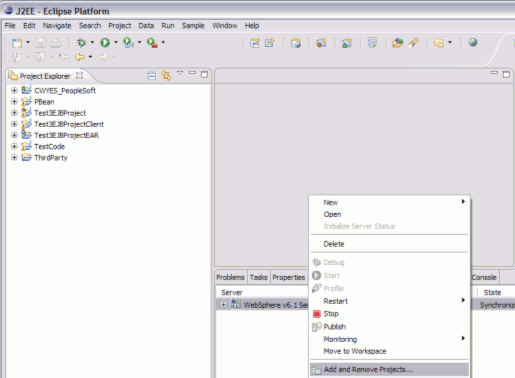Open the Back history dropdown arrow
Screen dimensions: 515x378
coord(90,57)
